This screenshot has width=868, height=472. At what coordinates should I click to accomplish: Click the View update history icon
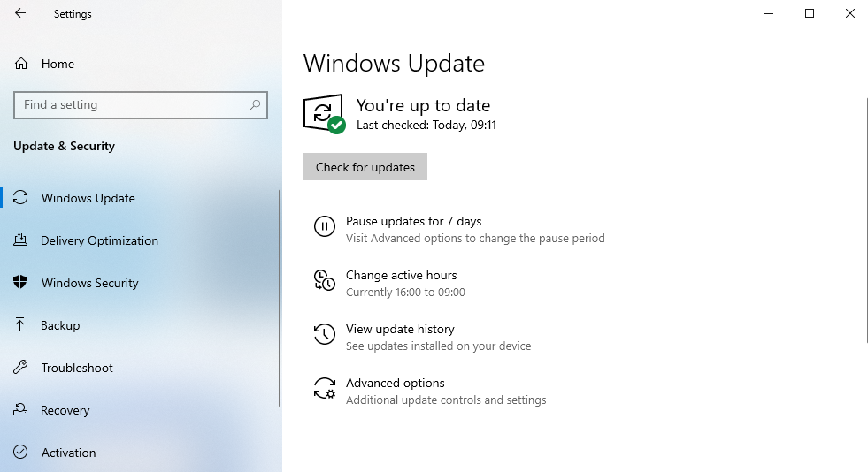click(x=325, y=334)
